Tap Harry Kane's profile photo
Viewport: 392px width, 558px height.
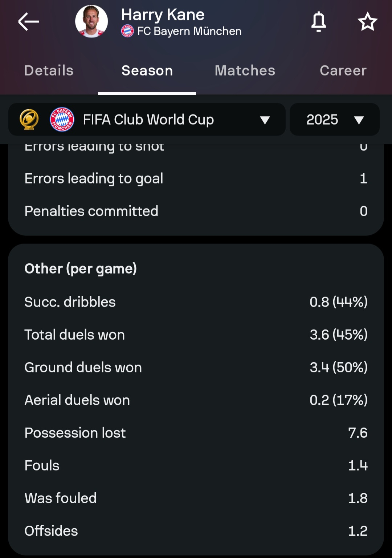click(x=91, y=21)
